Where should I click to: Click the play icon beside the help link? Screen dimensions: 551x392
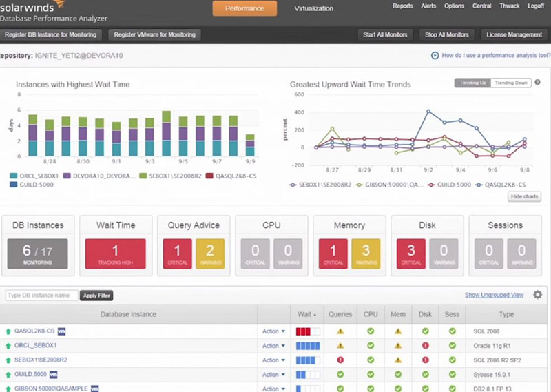point(435,56)
